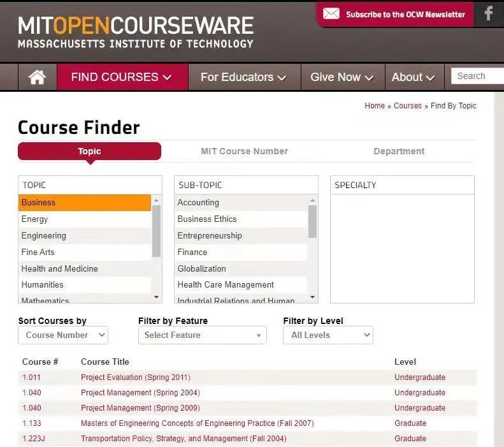The image size is (504, 447).
Task: Select Business Ethics sub-topic
Action: [x=241, y=219]
